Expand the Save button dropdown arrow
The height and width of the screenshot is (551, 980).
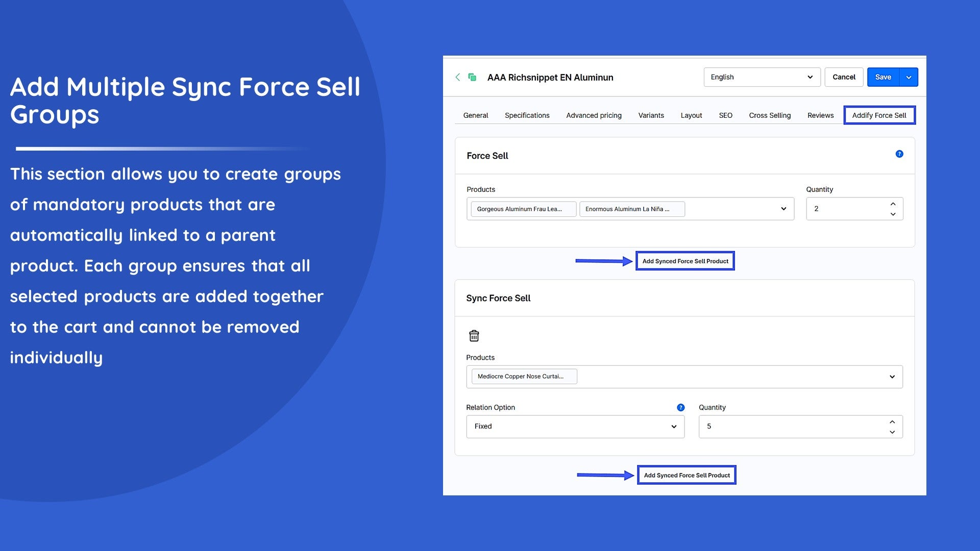coord(909,78)
